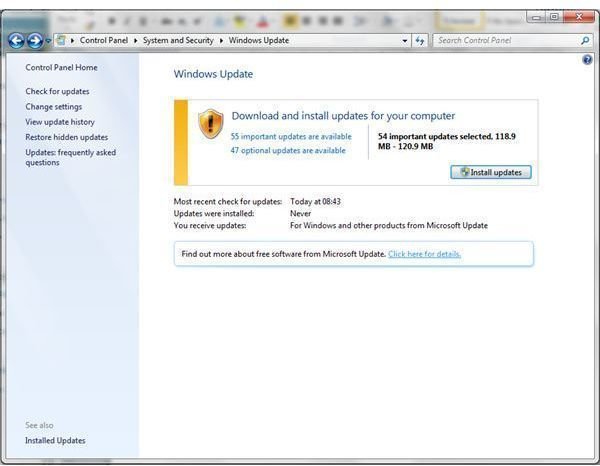The image size is (600, 466).
Task: Click Restore hidden updates
Action: click(x=67, y=137)
